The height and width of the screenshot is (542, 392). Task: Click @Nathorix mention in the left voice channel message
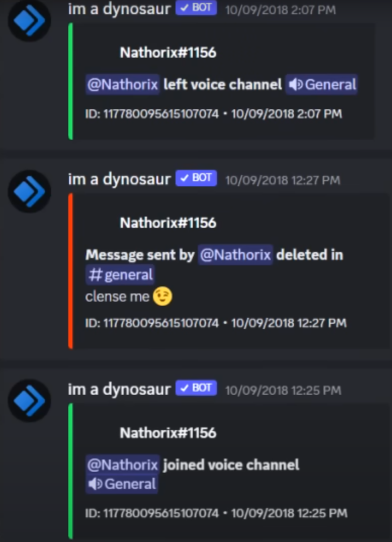pyautogui.click(x=122, y=85)
